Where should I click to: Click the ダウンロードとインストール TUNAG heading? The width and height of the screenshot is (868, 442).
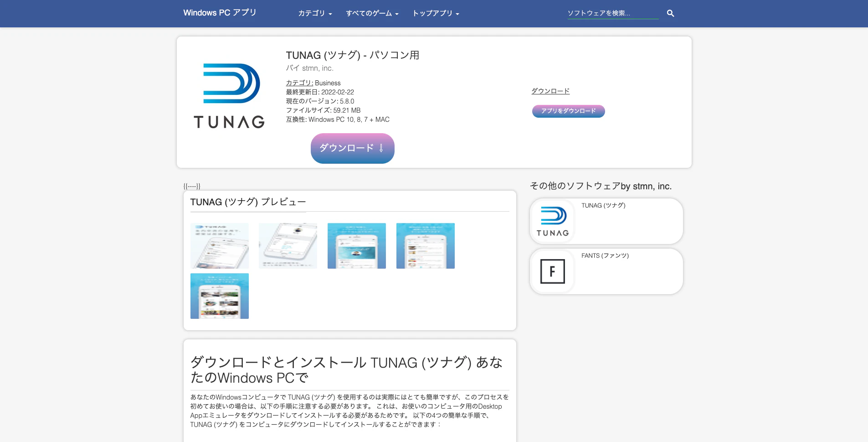[346, 370]
